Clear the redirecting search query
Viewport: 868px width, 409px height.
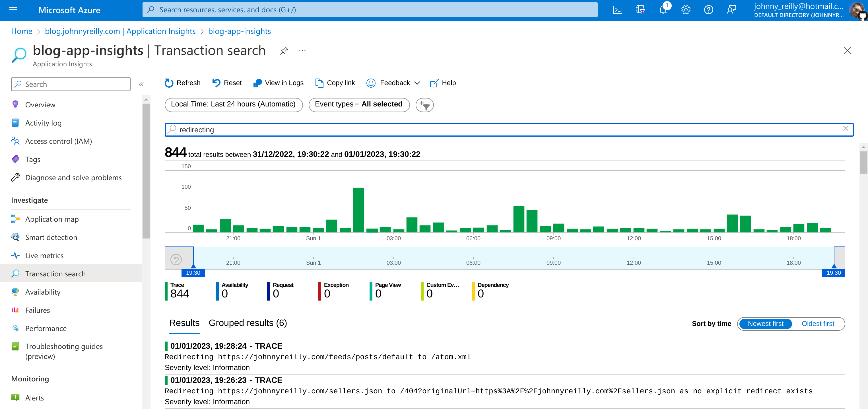pyautogui.click(x=846, y=128)
